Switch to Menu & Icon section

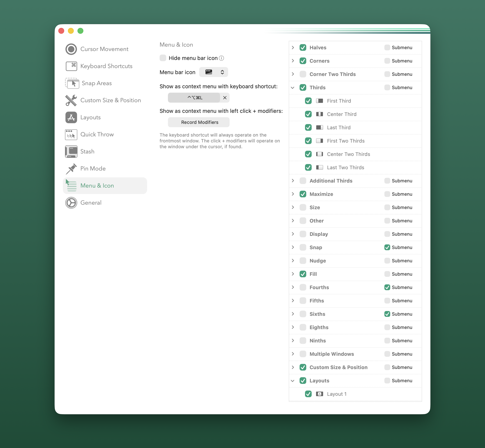tap(105, 186)
